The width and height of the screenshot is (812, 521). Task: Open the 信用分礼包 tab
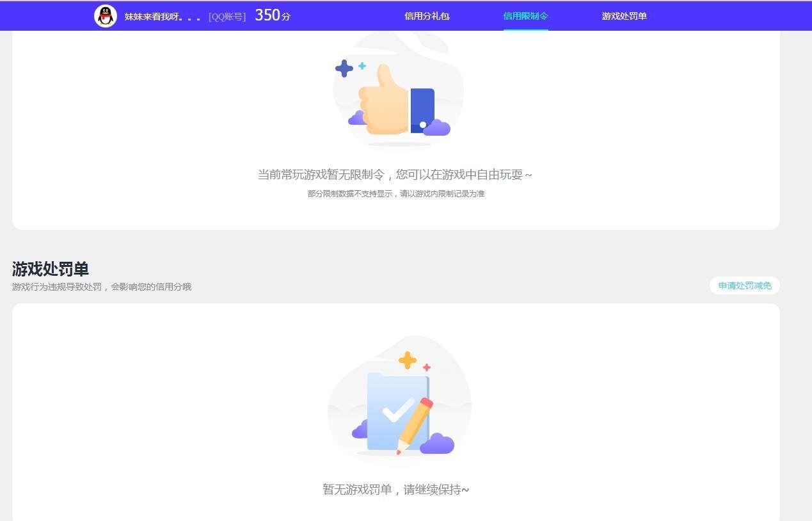click(427, 16)
